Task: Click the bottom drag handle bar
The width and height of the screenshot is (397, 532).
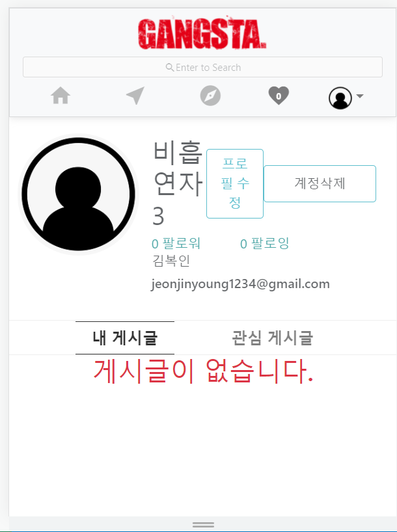Action: tap(203, 525)
